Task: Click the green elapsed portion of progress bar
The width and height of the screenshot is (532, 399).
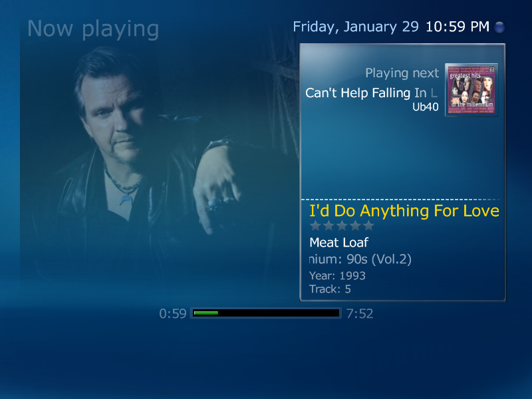Action: [206, 313]
